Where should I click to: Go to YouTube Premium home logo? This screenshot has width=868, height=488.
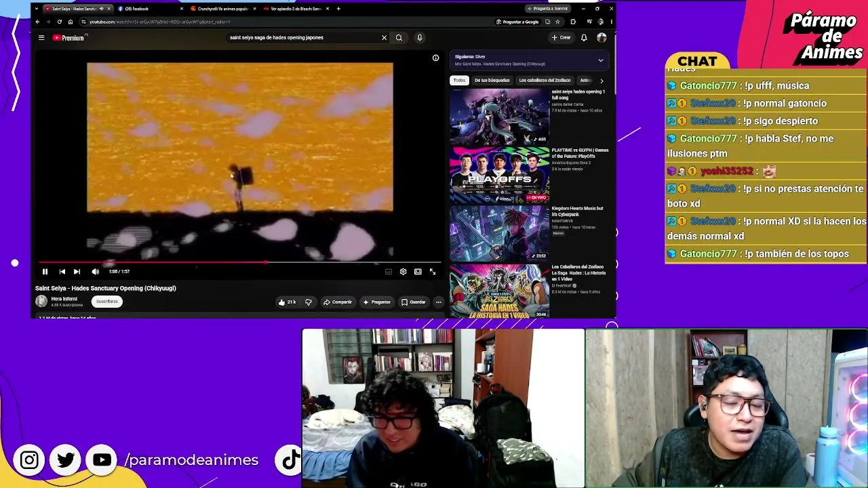(x=68, y=38)
